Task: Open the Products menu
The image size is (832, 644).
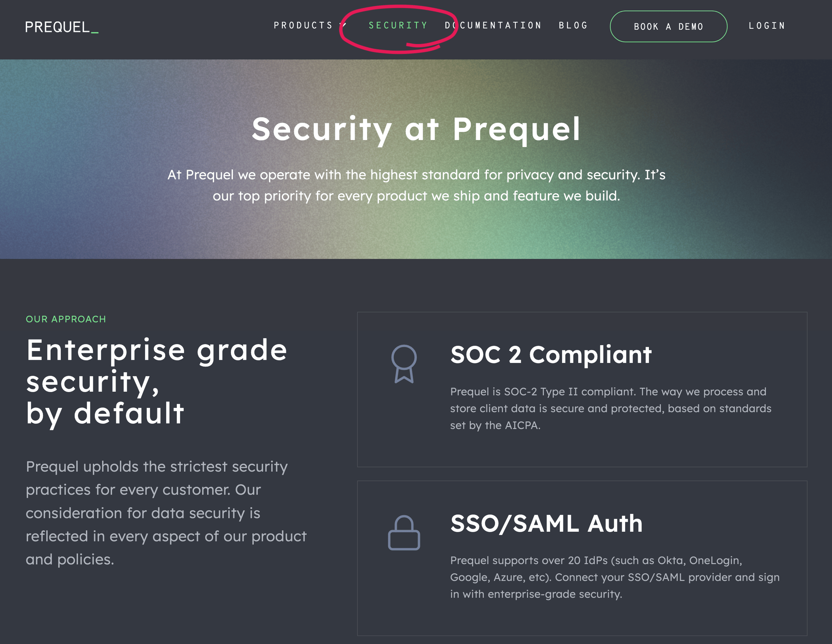Action: tap(303, 26)
